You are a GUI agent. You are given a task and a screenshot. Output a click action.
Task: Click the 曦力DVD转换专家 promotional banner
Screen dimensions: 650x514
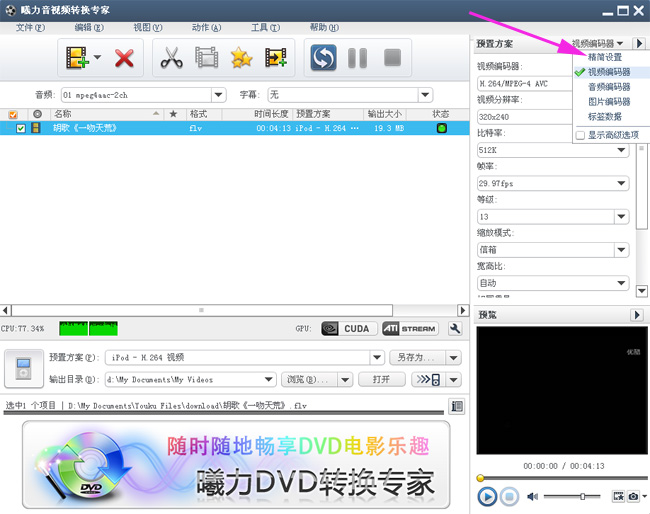tap(236, 465)
